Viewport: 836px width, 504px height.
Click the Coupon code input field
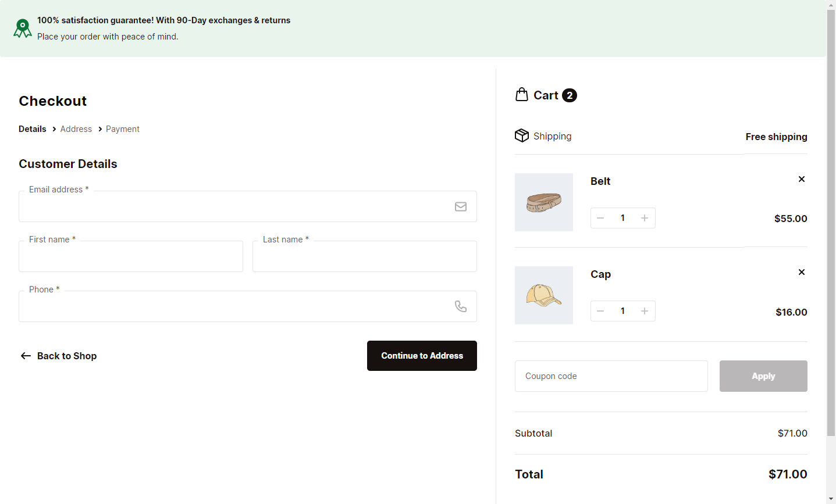(611, 376)
